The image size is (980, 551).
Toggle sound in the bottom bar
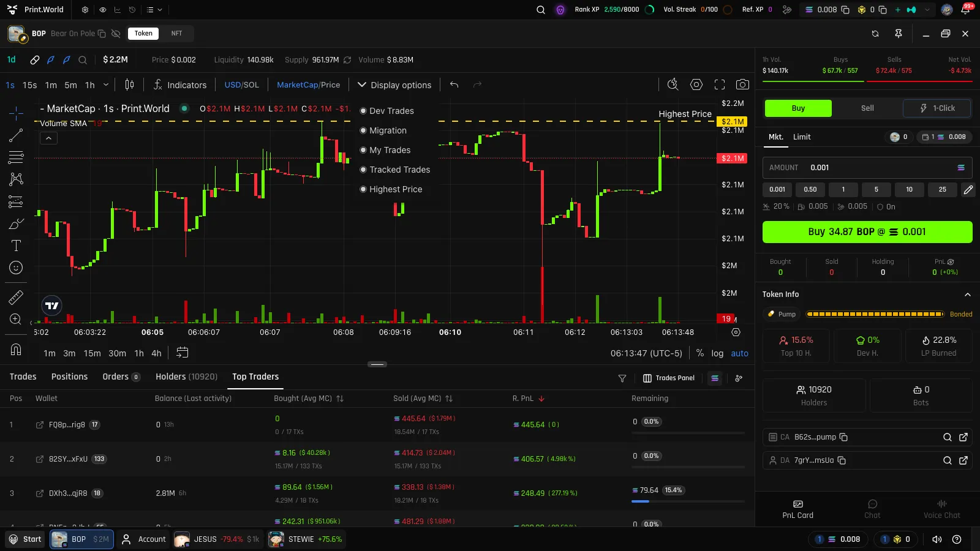pyautogui.click(x=937, y=539)
